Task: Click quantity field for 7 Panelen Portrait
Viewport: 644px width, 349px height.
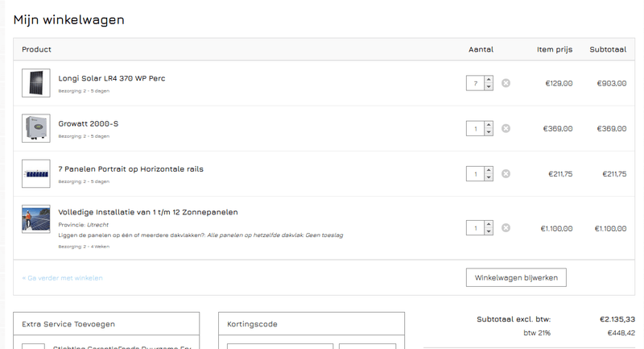Action: click(x=476, y=173)
